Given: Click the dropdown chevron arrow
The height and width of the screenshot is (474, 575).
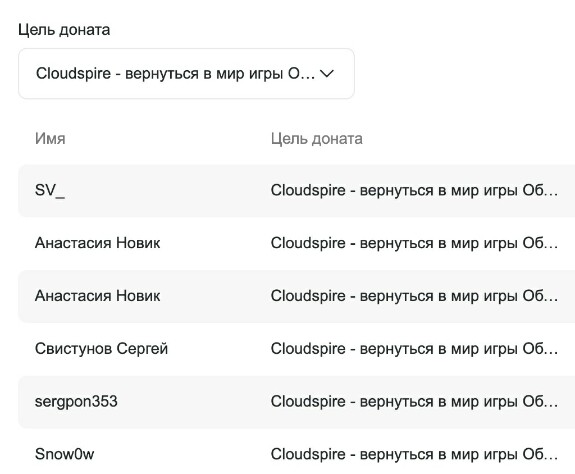Looking at the screenshot, I should (x=326, y=74).
